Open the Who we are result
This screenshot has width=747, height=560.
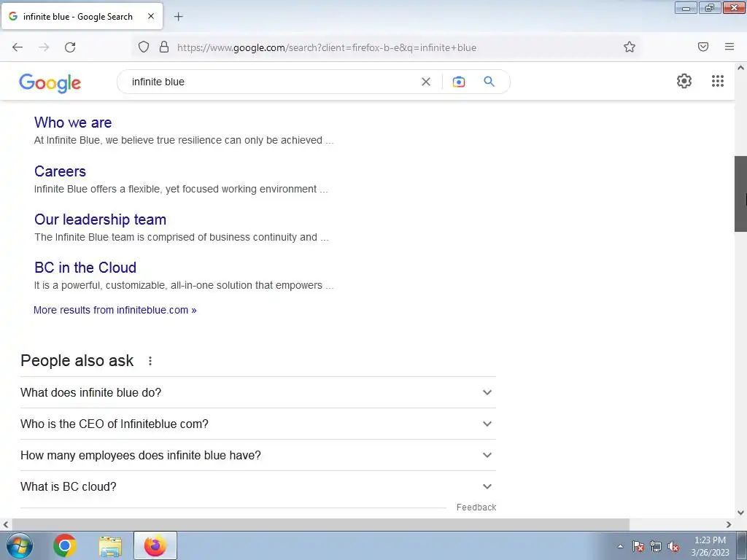point(73,122)
